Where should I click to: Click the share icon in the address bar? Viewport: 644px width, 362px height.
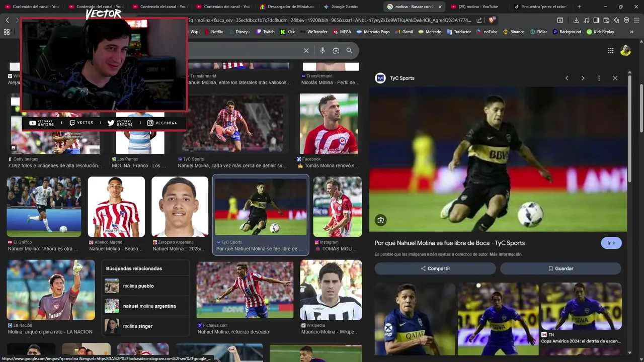[x=479, y=20]
